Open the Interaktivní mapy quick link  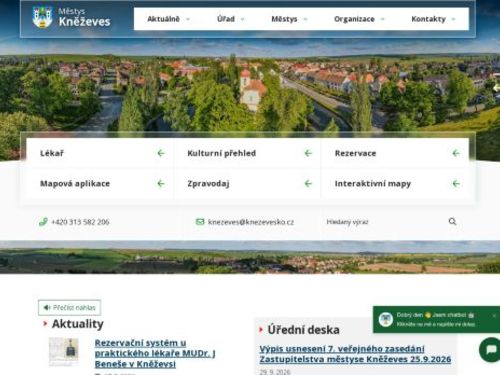tap(395, 184)
